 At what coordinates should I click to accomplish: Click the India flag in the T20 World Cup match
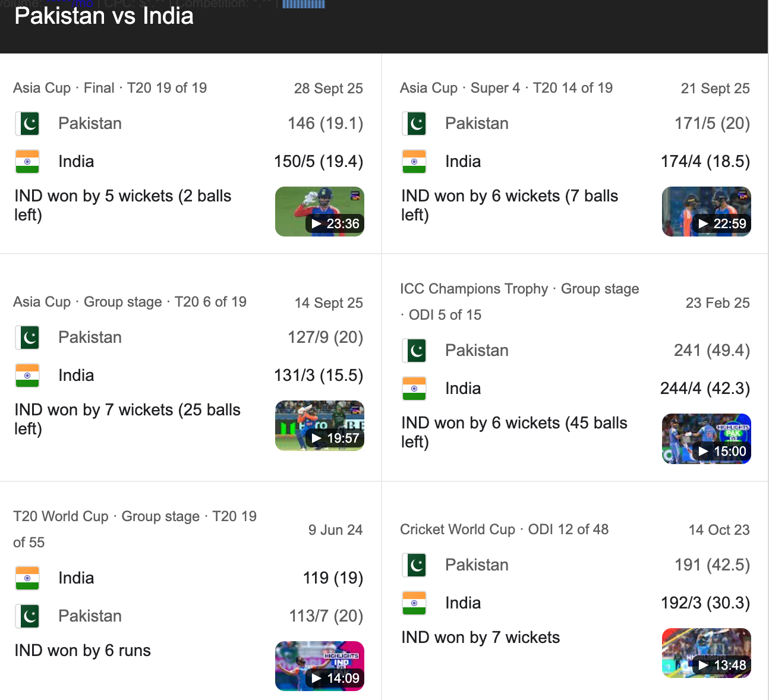27,578
